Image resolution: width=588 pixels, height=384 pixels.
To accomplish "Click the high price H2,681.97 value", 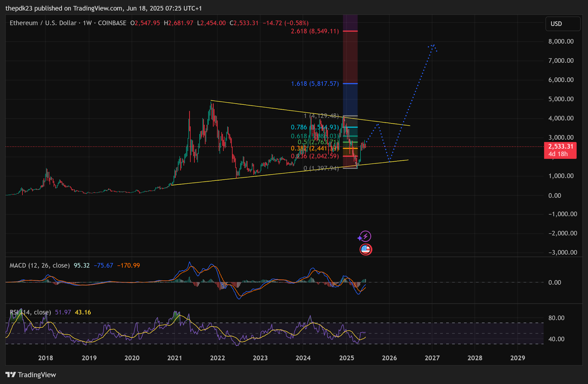I will (x=179, y=23).
